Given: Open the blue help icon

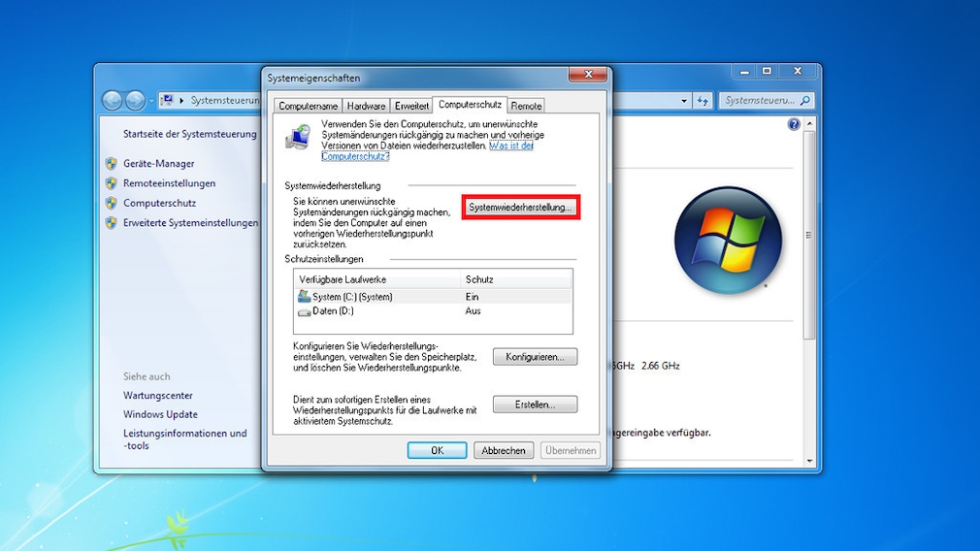Looking at the screenshot, I should [x=794, y=124].
